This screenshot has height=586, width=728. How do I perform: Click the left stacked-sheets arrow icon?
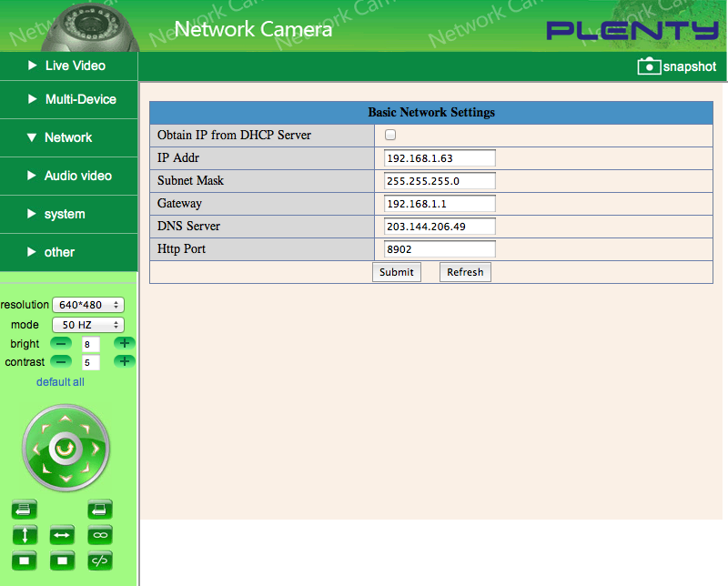25,510
